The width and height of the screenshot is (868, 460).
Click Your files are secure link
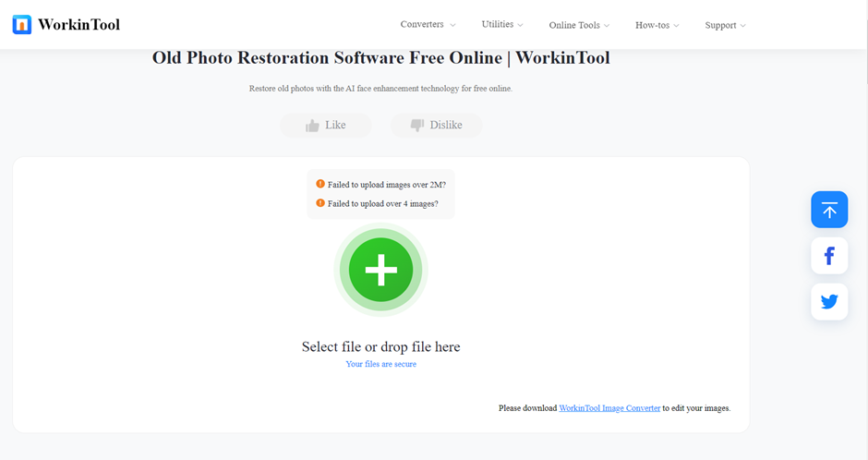tap(380, 364)
